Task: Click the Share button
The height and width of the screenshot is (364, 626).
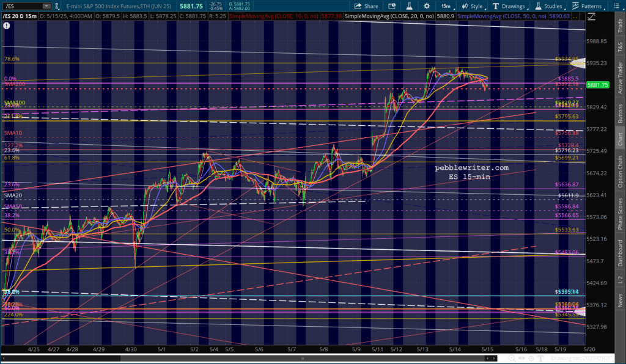Action: click(366, 6)
